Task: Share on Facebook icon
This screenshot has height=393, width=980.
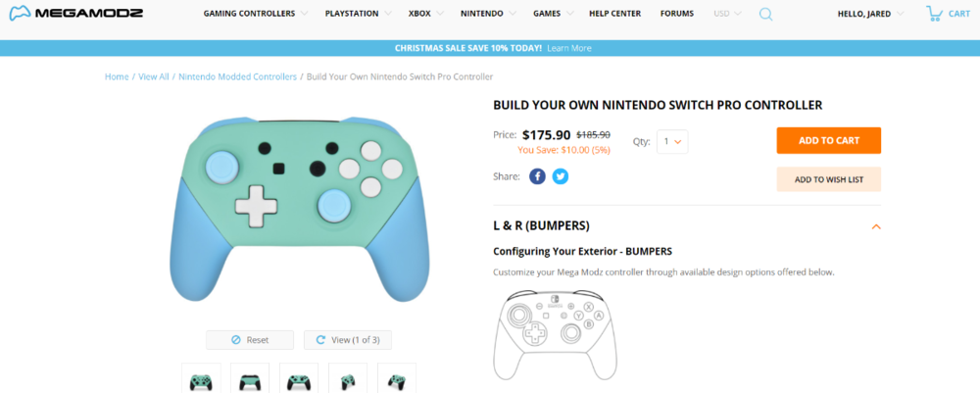Action: (537, 176)
